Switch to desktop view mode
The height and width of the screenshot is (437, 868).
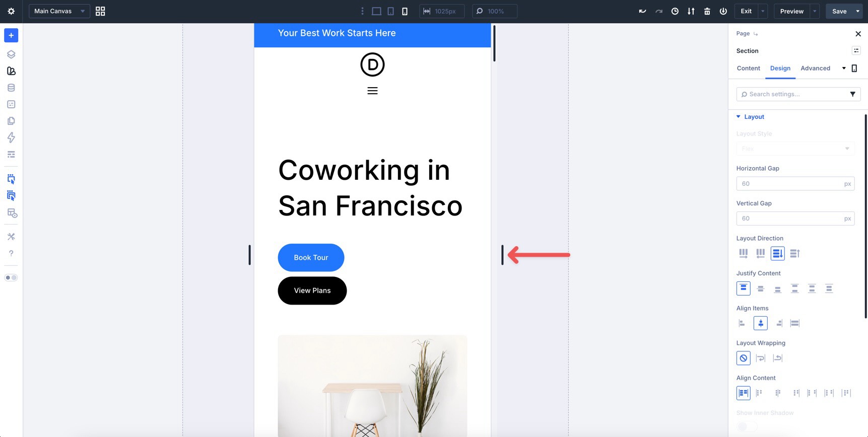376,11
